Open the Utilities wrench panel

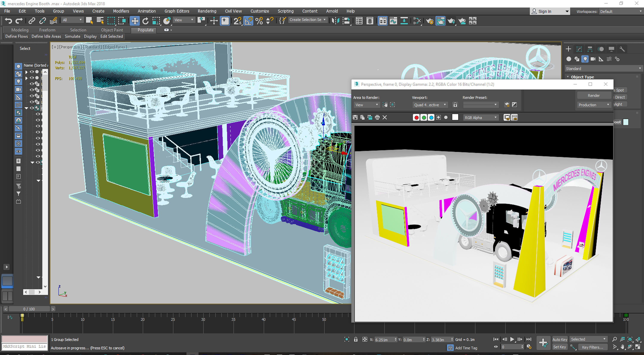623,49
